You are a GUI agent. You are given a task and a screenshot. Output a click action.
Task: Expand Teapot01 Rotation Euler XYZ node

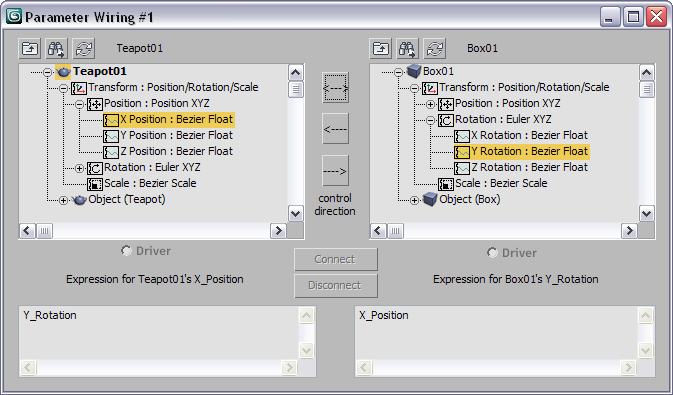click(79, 168)
